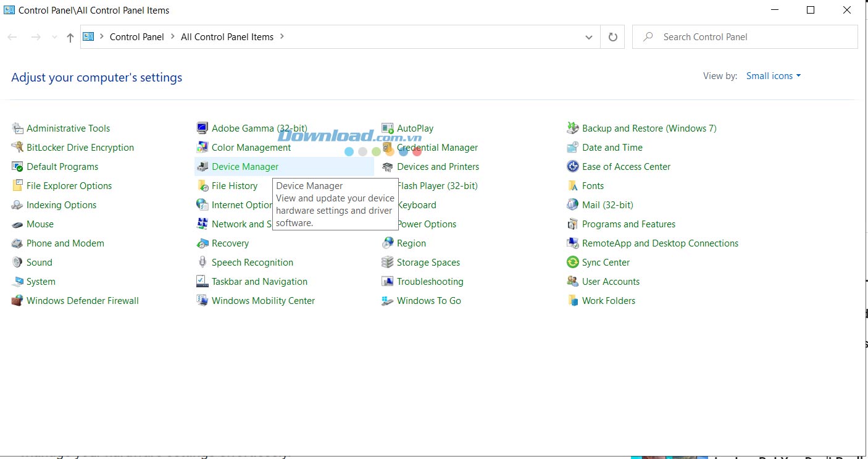Open the View by Small icons dropdown
The width and height of the screenshot is (868, 459).
coord(773,76)
